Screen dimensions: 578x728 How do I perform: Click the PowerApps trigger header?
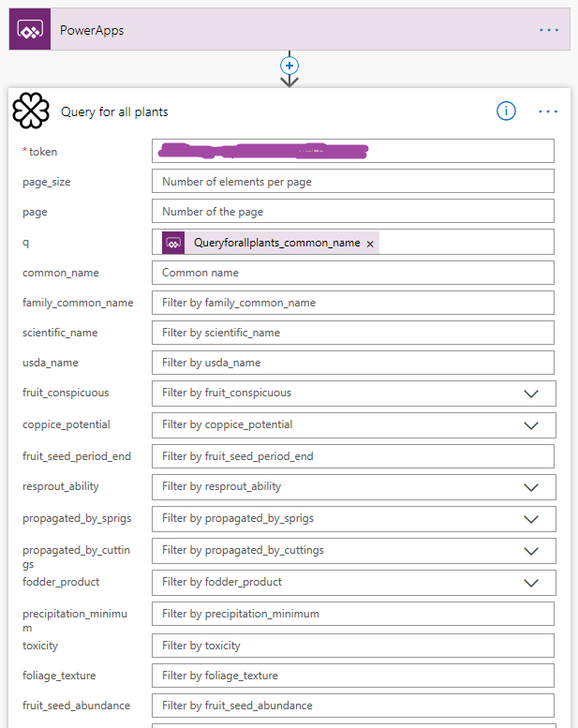[x=281, y=30]
